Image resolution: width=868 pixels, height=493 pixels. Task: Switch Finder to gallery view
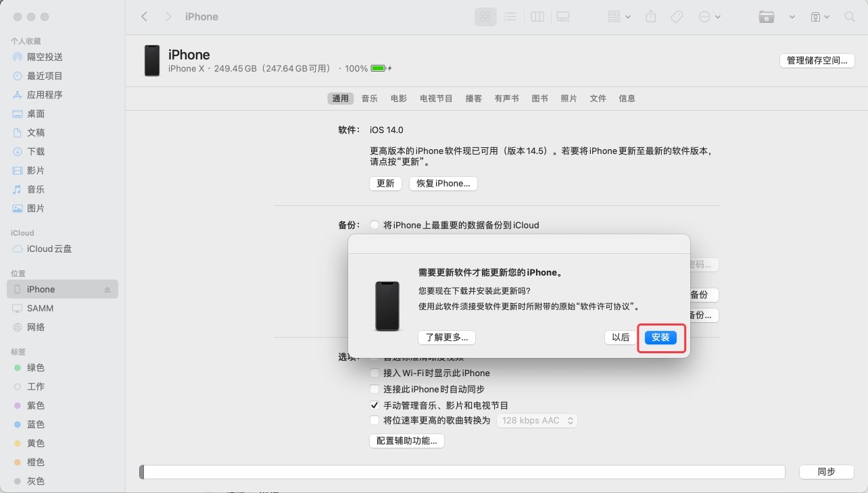[x=562, y=17]
